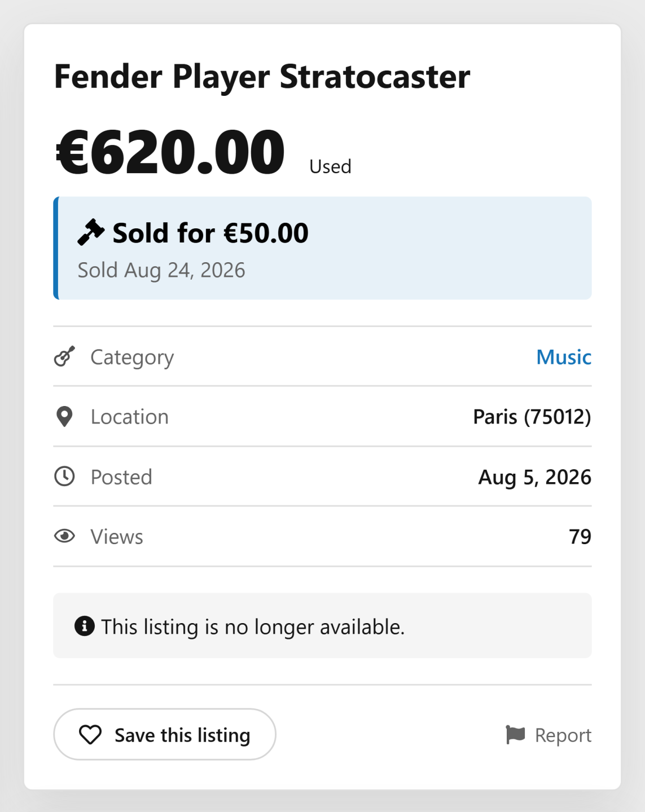Screen dimensions: 645x812
Task: Click the guitar category icon
Action: (64, 356)
